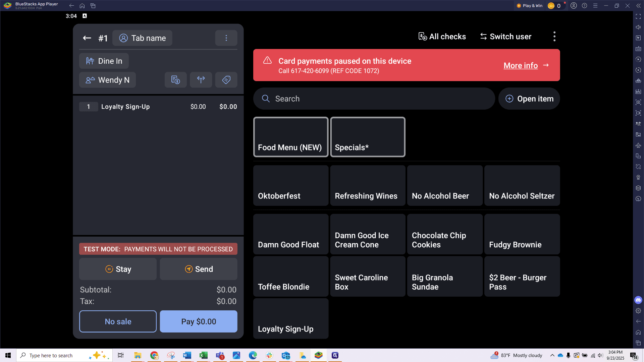This screenshot has height=362, width=644.
Task: Select the No Alcohol Beer group
Action: (x=445, y=185)
